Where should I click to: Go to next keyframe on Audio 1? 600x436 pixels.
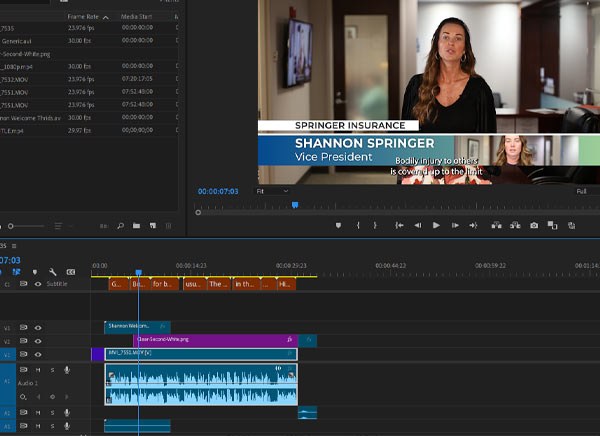[67, 397]
